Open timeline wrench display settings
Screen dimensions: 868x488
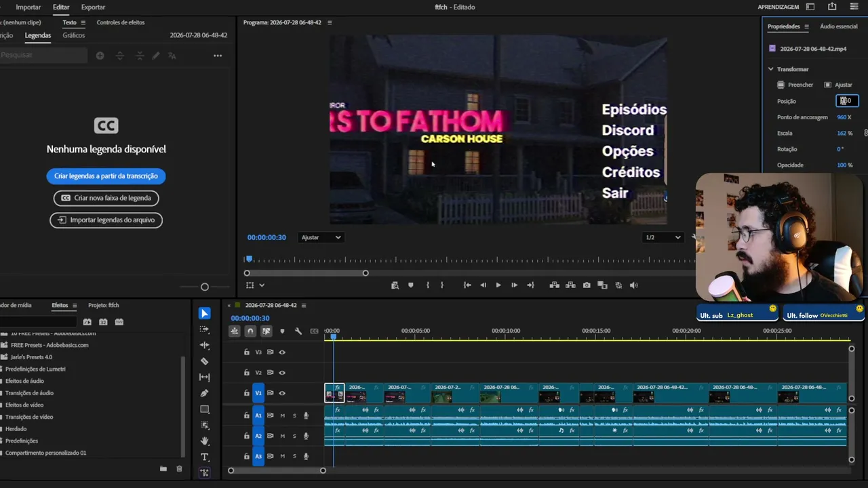pos(298,331)
